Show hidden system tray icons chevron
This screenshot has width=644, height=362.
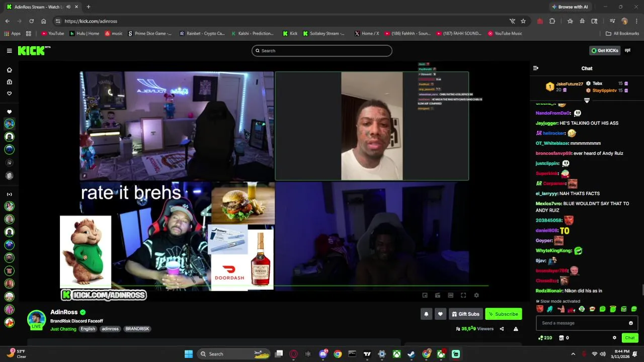pyautogui.click(x=573, y=354)
